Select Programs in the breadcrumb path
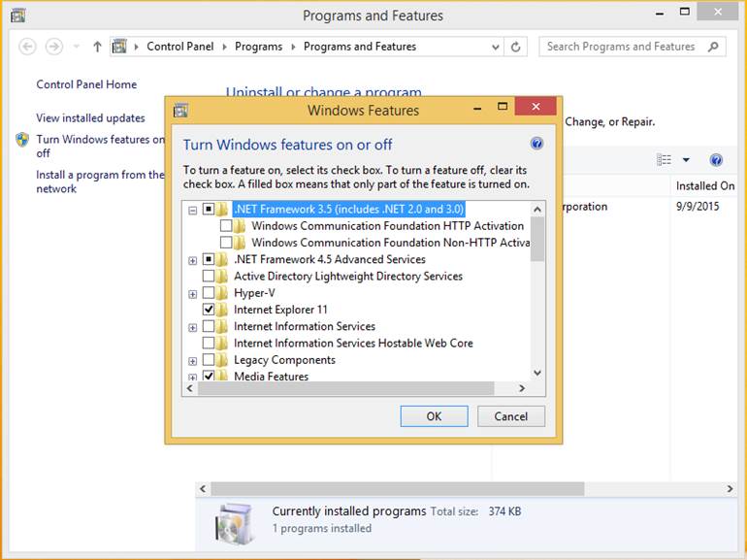747x560 pixels. point(258,47)
